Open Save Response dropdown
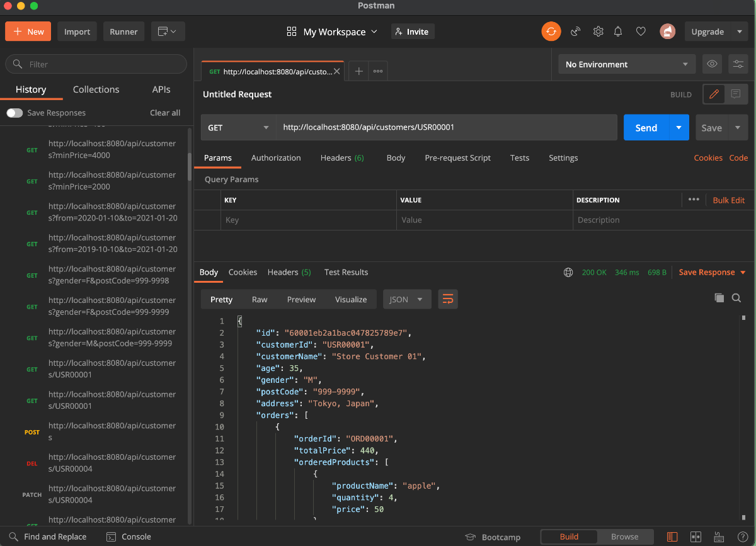756x546 pixels. pos(712,272)
